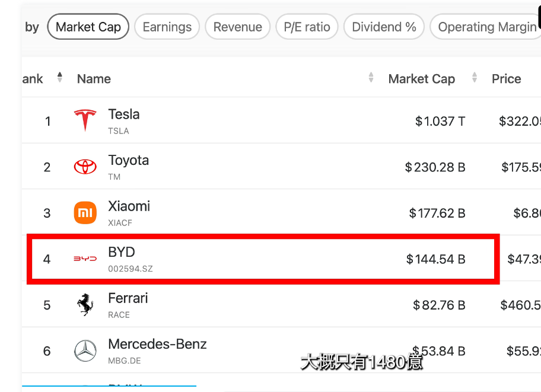Viewport: 541px width, 392px height.
Task: Open the Mercedes-Benz company page
Action: coord(157,344)
